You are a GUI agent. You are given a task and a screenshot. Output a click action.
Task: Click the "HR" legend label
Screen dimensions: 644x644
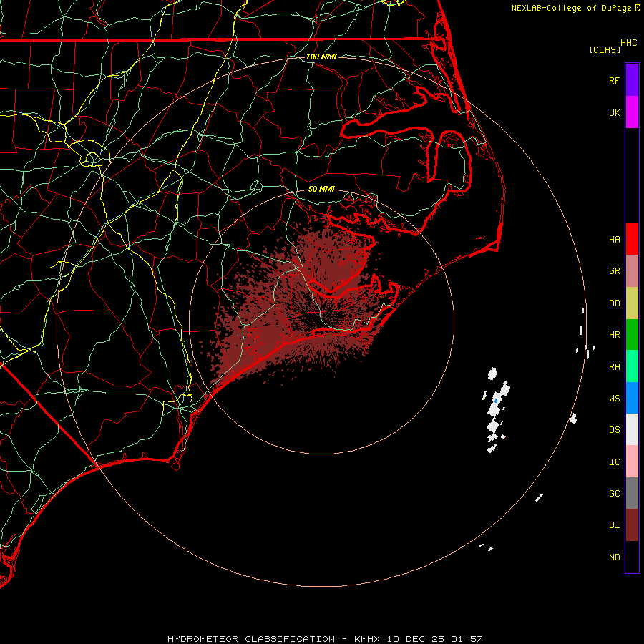tap(614, 335)
